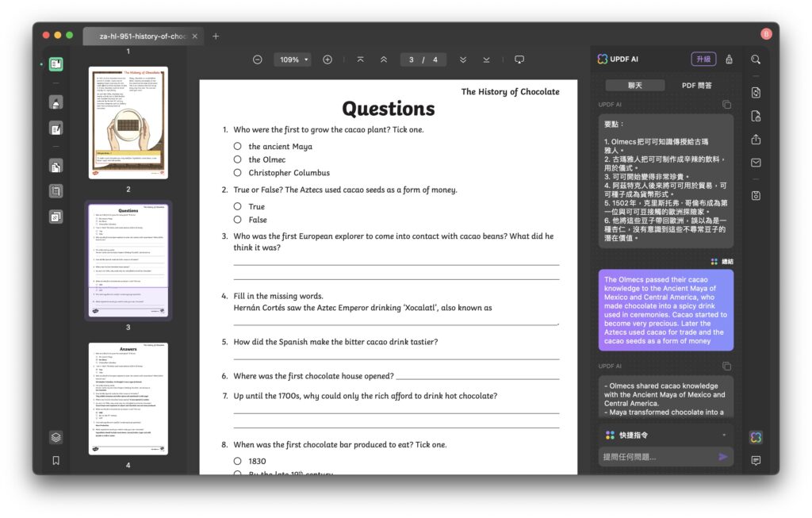Select the True radio button
This screenshot has height=518, width=812.
point(237,206)
